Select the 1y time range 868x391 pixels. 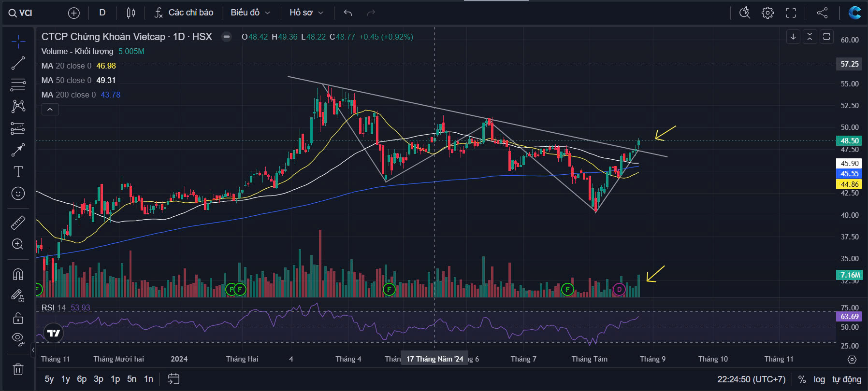click(66, 379)
